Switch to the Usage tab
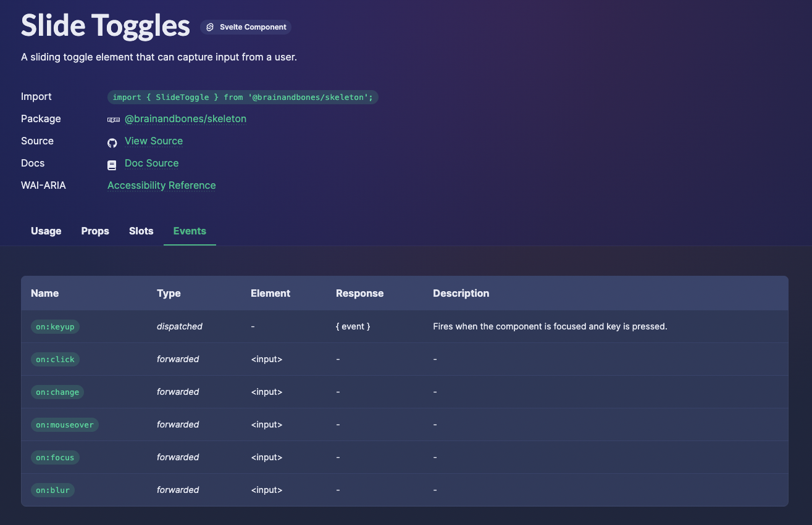 pos(46,231)
